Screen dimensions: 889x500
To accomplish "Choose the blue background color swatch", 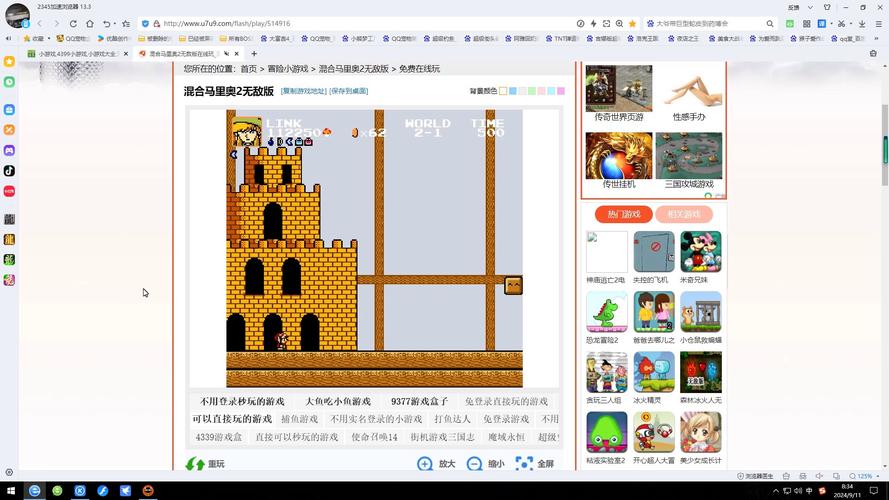I will [x=513, y=91].
